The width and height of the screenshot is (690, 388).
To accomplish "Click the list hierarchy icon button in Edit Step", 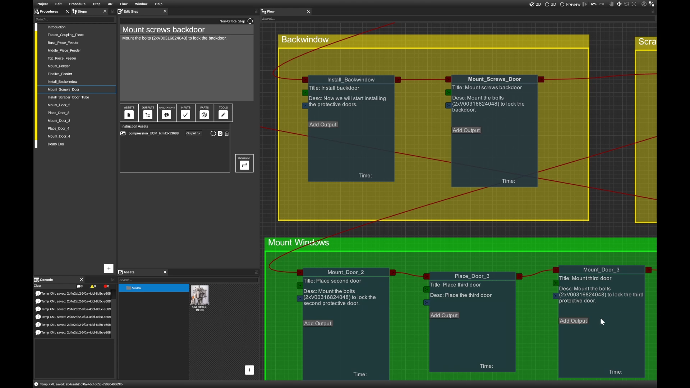I will (147, 114).
